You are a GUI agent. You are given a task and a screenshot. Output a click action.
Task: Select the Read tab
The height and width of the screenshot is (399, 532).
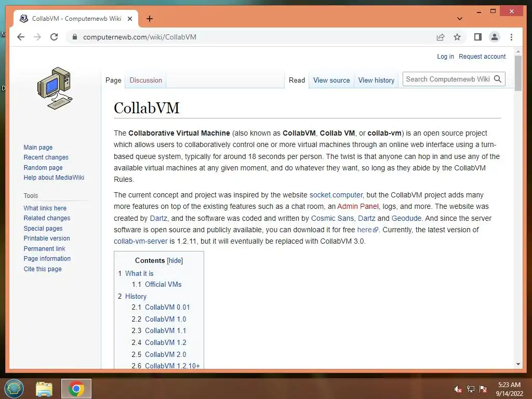(297, 80)
